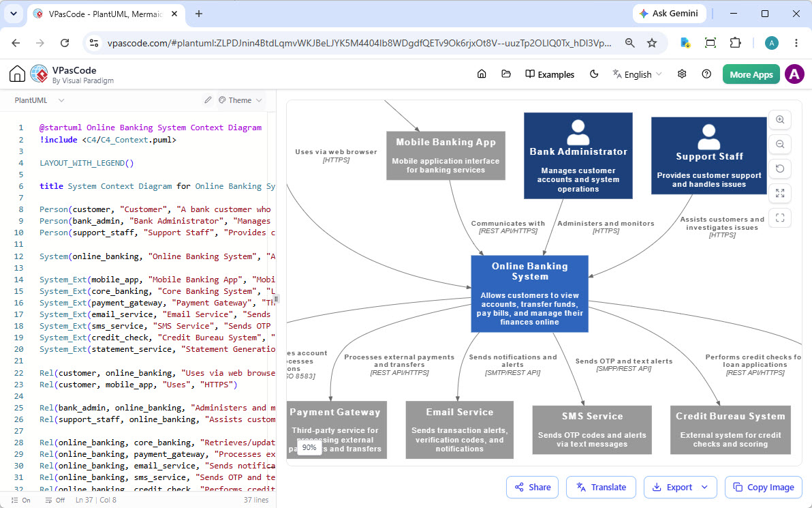Click the VPasCode logo icon

(39, 74)
